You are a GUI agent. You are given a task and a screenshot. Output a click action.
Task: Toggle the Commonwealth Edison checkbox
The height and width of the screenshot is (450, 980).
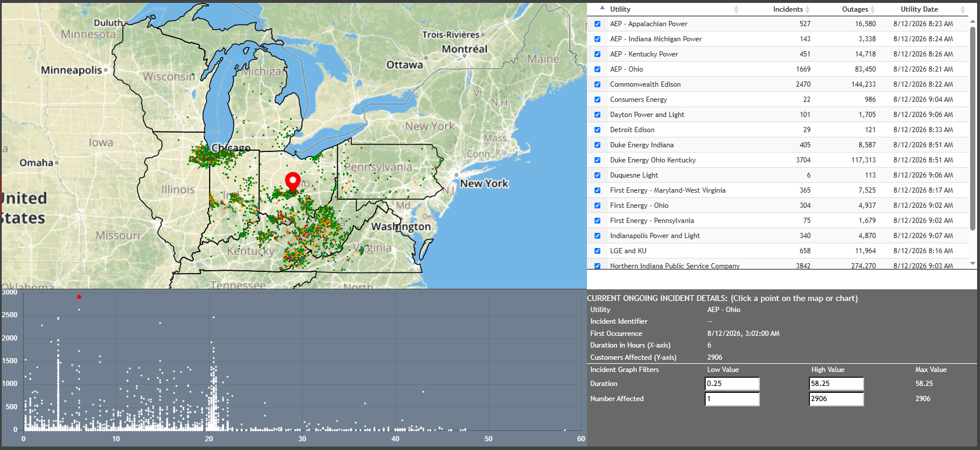pyautogui.click(x=597, y=84)
